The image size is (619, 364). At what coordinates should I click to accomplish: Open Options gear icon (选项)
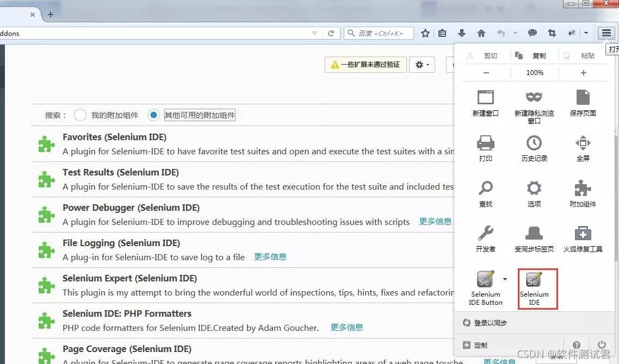[534, 189]
